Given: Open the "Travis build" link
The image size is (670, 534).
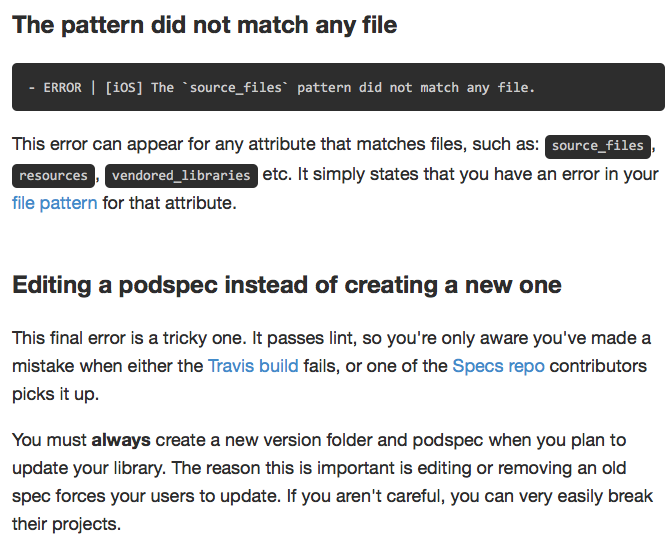Looking at the screenshot, I should (253, 366).
